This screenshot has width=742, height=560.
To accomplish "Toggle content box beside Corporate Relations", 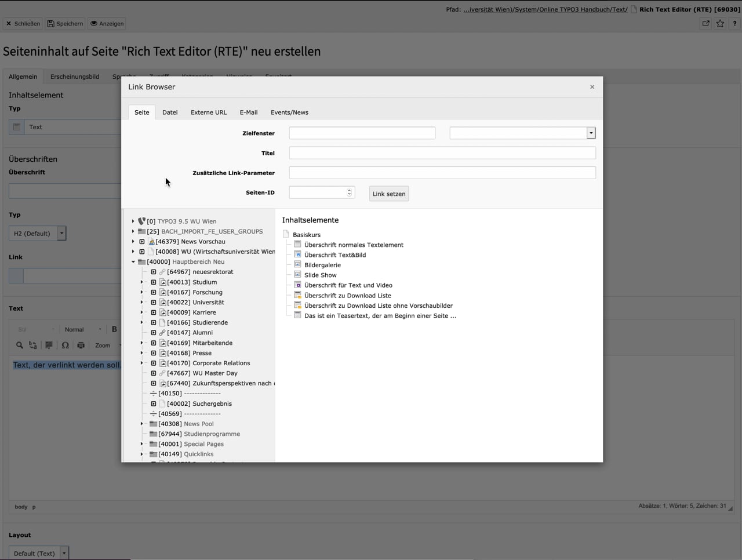I will (x=154, y=363).
